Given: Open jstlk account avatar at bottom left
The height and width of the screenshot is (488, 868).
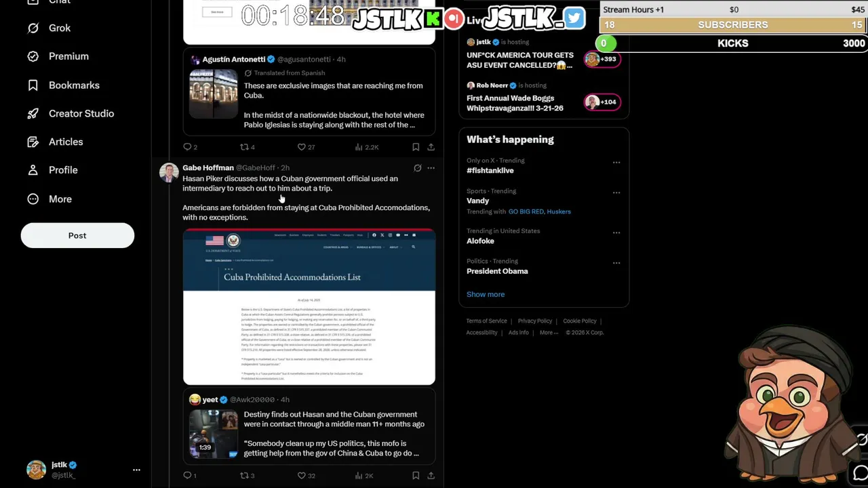Looking at the screenshot, I should [36, 470].
